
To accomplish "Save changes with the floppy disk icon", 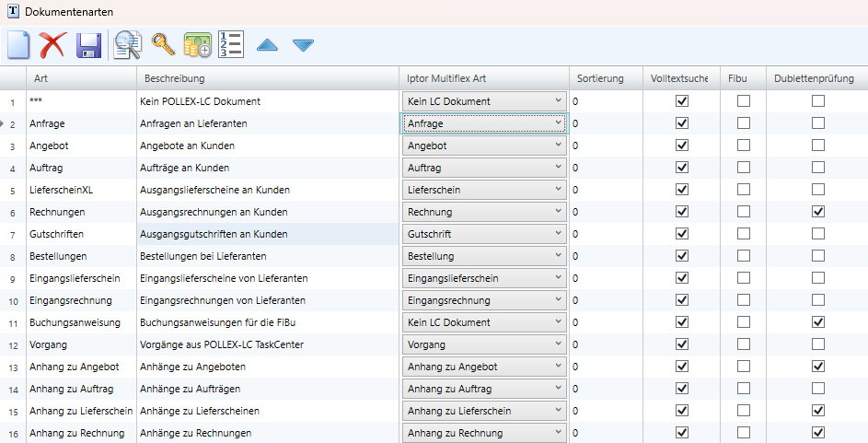I will click(x=88, y=44).
